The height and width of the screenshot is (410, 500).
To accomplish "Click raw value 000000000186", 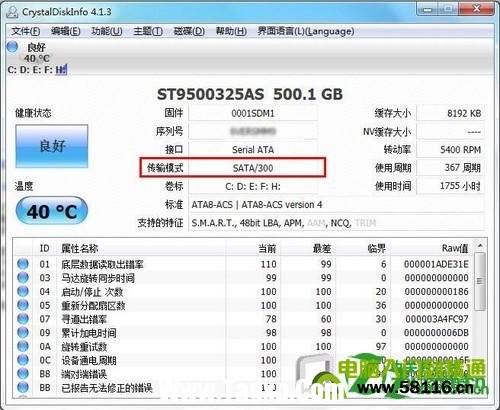I will coord(437,292).
